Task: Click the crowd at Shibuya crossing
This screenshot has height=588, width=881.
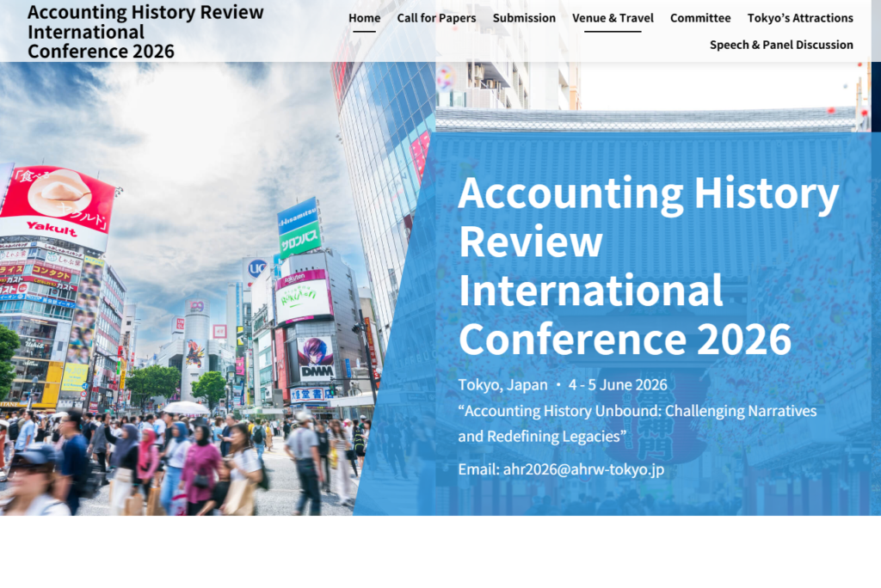Action: pos(172,464)
